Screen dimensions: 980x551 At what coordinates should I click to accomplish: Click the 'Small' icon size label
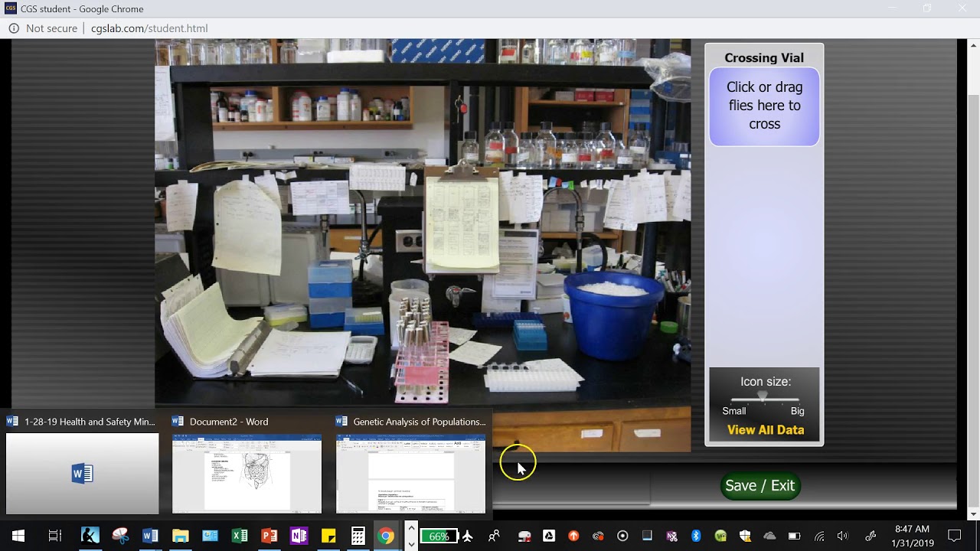[733, 411]
